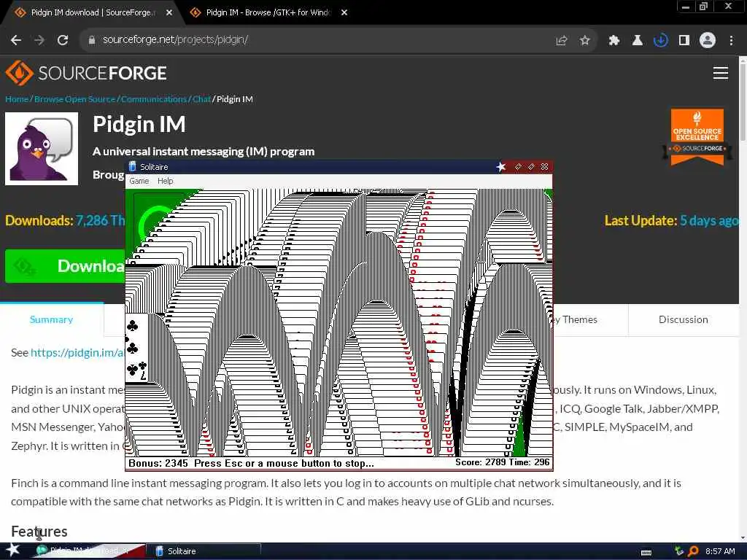Viewport: 747px width, 560px height.
Task: Open the user profile avatar icon
Action: [x=708, y=40]
